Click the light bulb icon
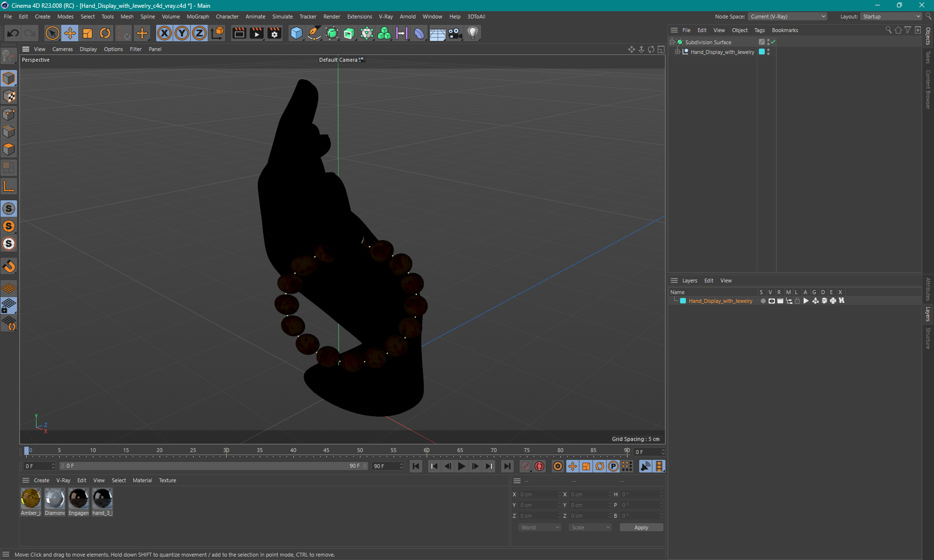 [x=473, y=33]
